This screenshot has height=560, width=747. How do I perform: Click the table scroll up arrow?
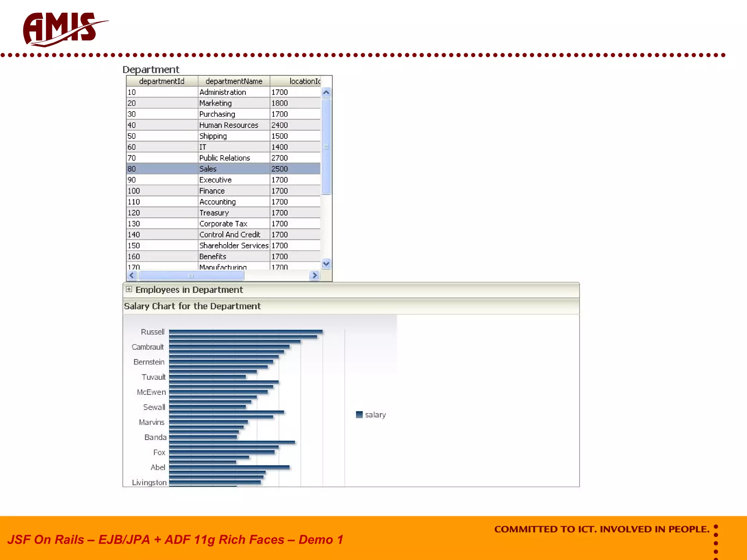tap(326, 92)
